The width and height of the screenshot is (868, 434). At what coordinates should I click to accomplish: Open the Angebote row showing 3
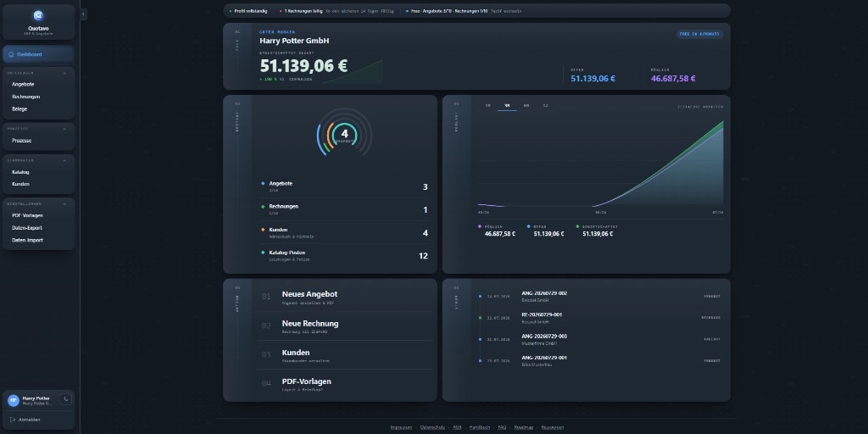click(x=344, y=186)
